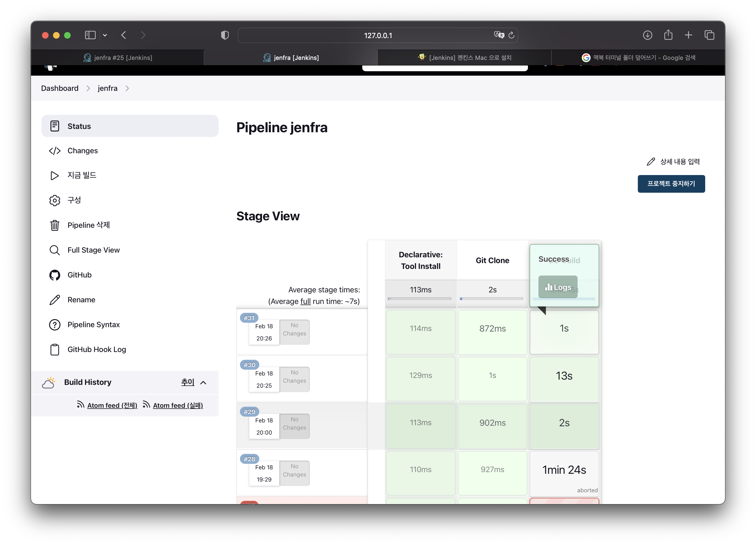Click the 프로젝트 중지하기 button
Viewport: 756px width, 545px height.
[x=671, y=184]
